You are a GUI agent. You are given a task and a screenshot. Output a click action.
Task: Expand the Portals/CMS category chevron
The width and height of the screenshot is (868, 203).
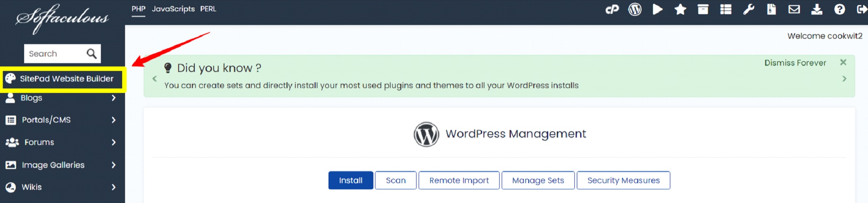(113, 120)
